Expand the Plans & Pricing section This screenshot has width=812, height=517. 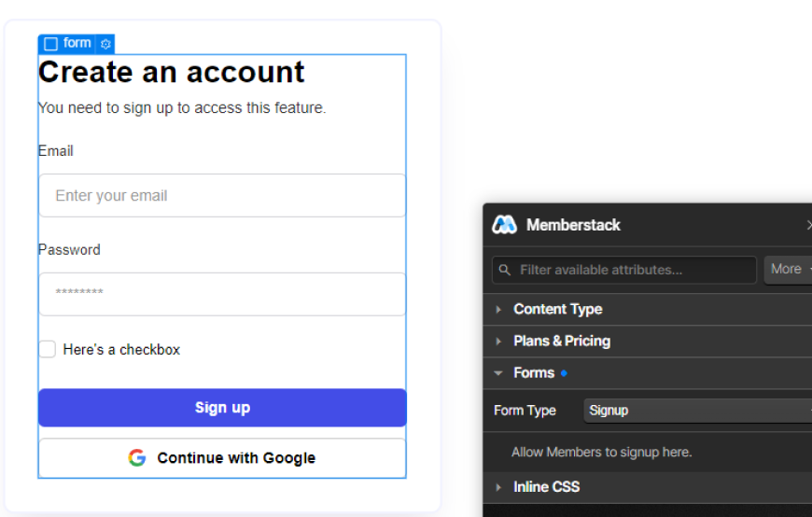(648, 341)
